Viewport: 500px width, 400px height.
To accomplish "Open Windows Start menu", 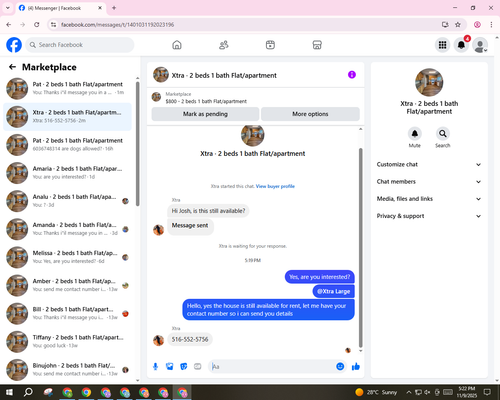I will click(9, 392).
